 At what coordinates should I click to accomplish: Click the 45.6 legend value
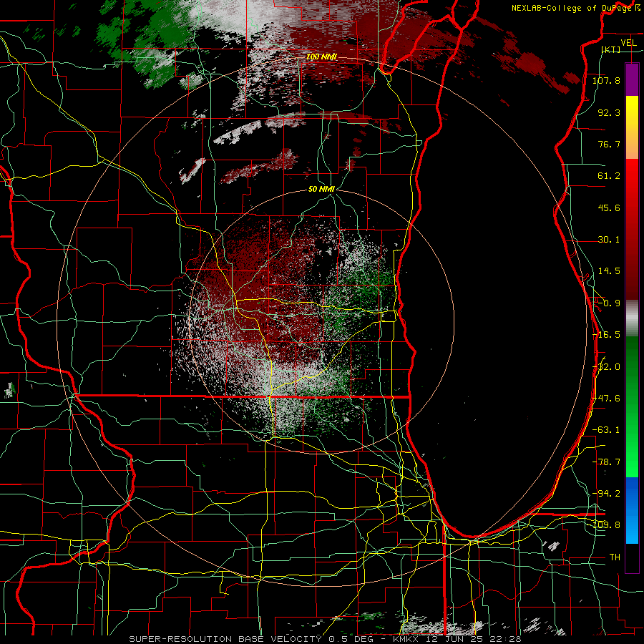click(609, 208)
